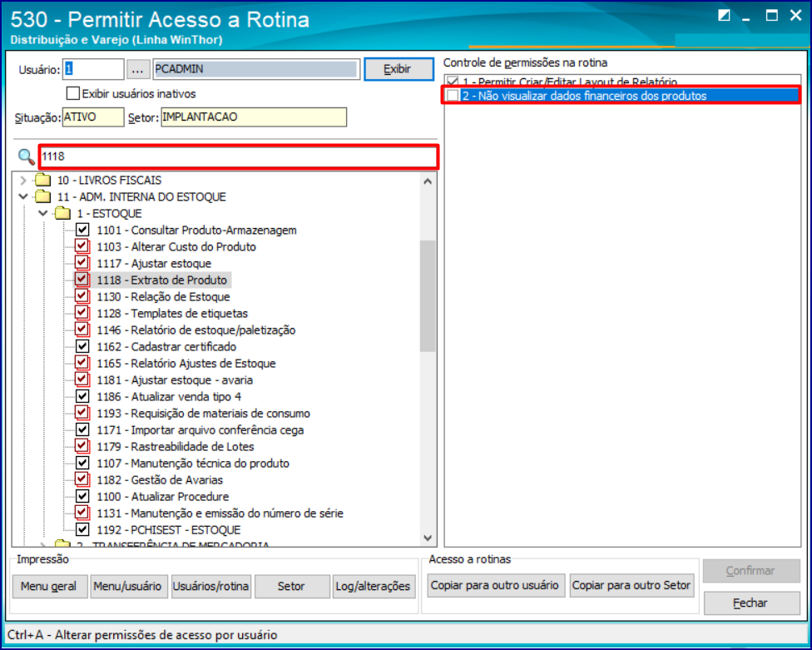Toggle 1117 - Ajustar estoque checkbox
Image resolution: width=812 pixels, height=650 pixels.
tap(82, 263)
